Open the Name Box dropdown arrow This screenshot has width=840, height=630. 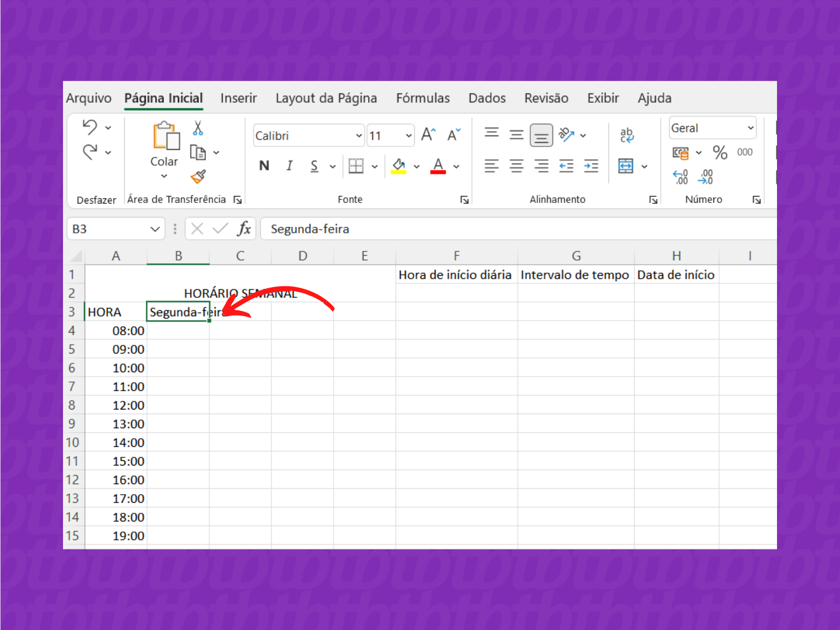click(x=155, y=229)
